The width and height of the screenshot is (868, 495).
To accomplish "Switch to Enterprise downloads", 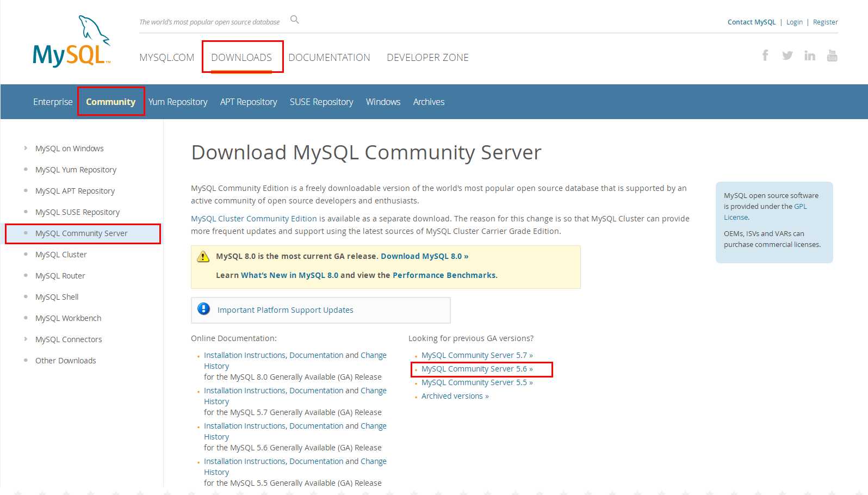I will coord(53,102).
